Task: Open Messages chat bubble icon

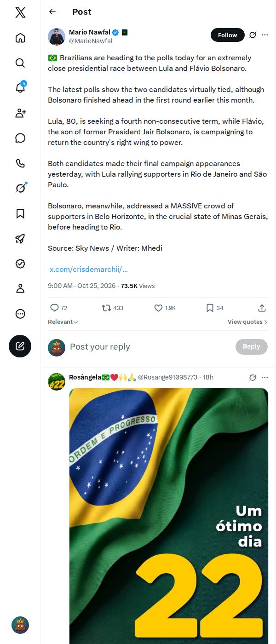Action: (x=20, y=138)
